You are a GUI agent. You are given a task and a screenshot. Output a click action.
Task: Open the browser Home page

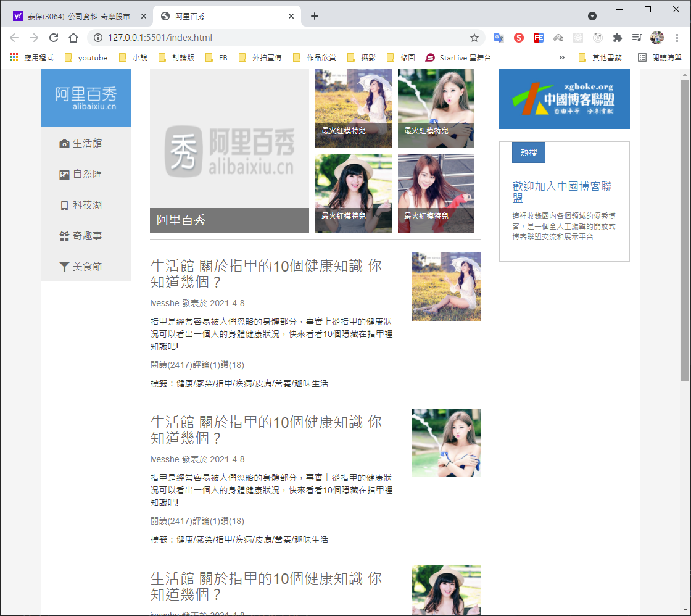(x=73, y=38)
